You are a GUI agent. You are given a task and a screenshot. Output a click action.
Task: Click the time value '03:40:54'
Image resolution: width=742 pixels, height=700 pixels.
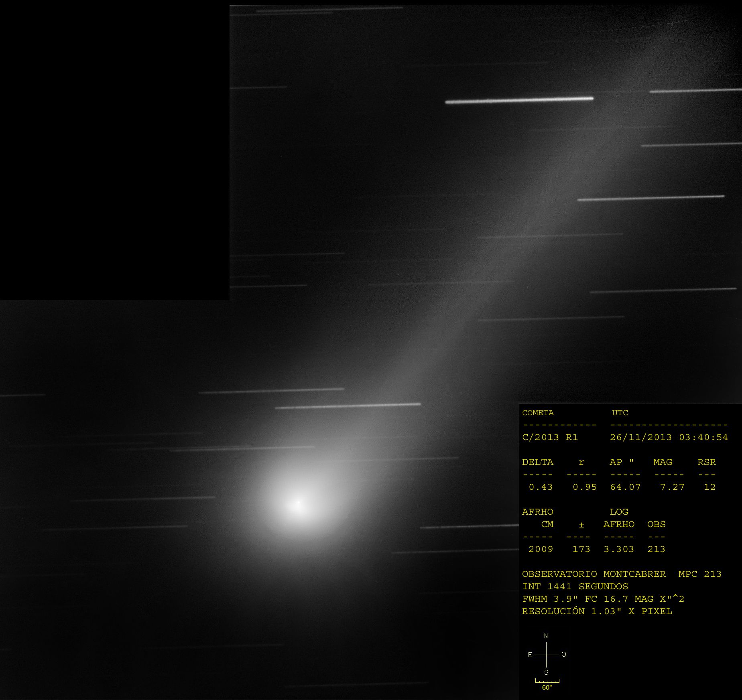(703, 437)
